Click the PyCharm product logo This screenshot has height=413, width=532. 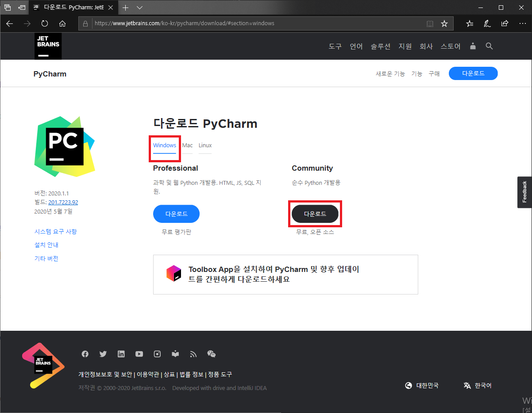pyautogui.click(x=65, y=146)
